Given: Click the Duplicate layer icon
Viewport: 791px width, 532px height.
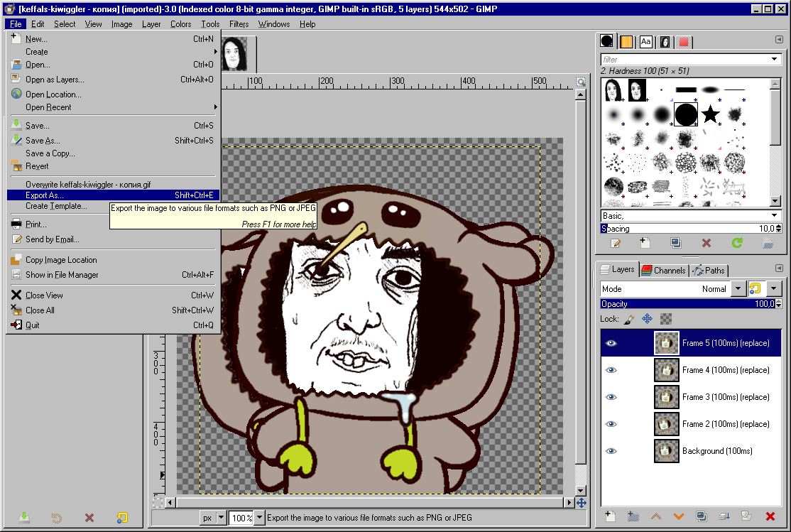Looking at the screenshot, I should 702,516.
